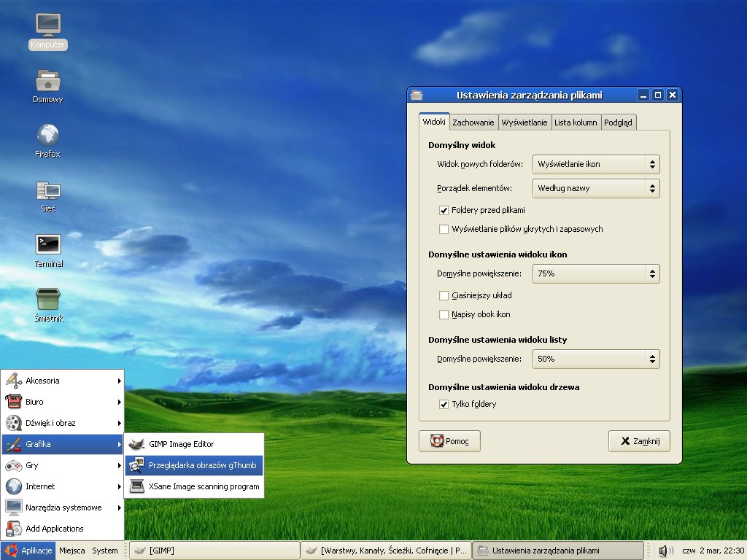Viewport: 747px width, 560px height.
Task: Click the Dźwięk i obraz film reel icon
Action: click(x=14, y=423)
